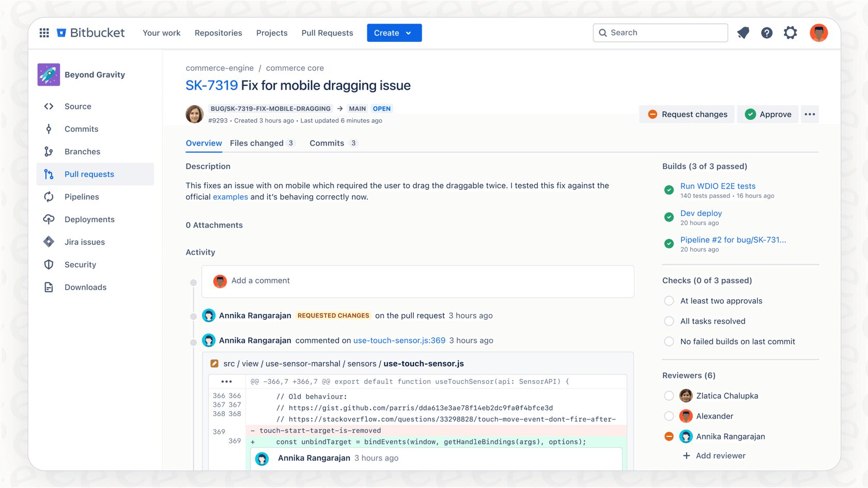Open the app switcher grid icon
Screen dimensions: 868x488
(44, 33)
